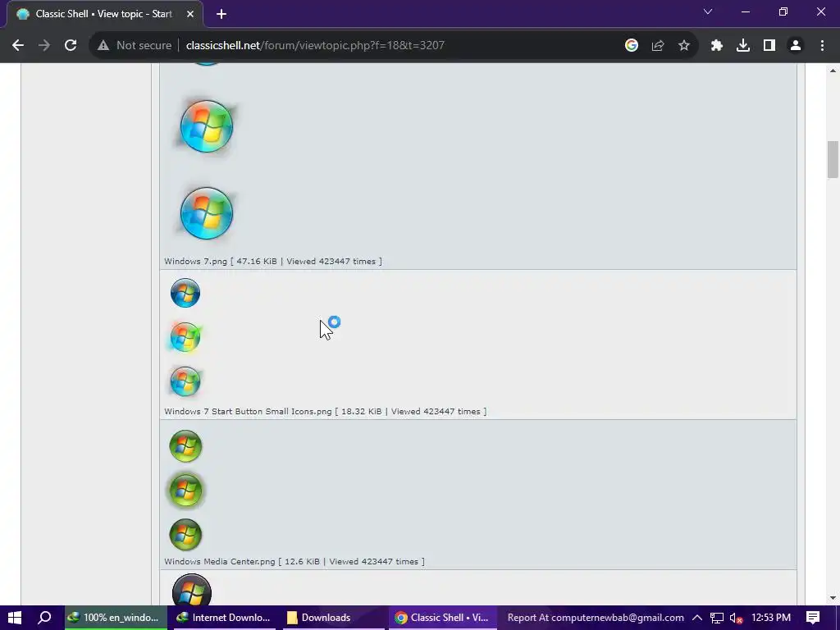
Task: Open the Downloads folder taskbar item
Action: pos(333,618)
